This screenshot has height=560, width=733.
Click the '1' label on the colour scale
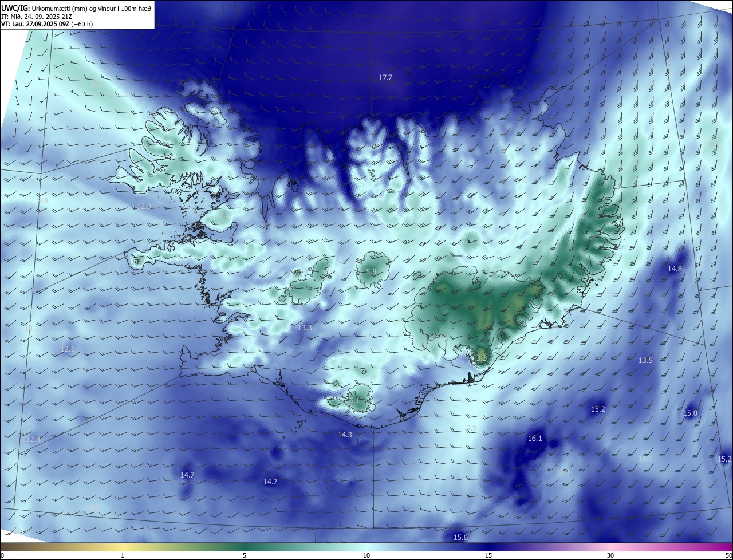tap(123, 556)
